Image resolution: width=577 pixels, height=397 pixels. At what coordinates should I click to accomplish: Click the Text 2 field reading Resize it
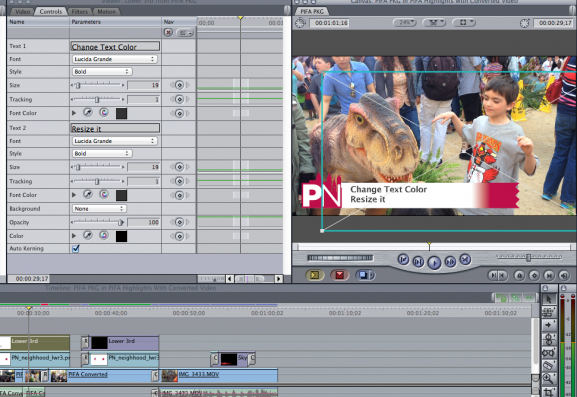115,128
